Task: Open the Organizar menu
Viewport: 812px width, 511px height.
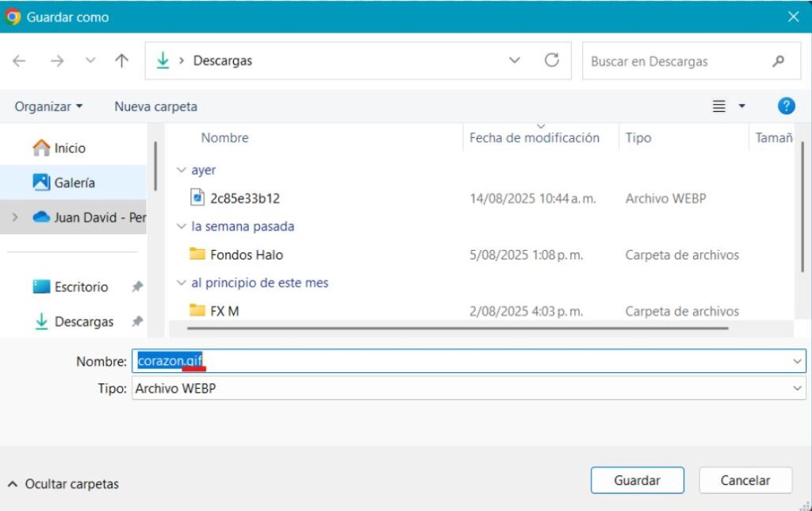Action: coord(48,106)
